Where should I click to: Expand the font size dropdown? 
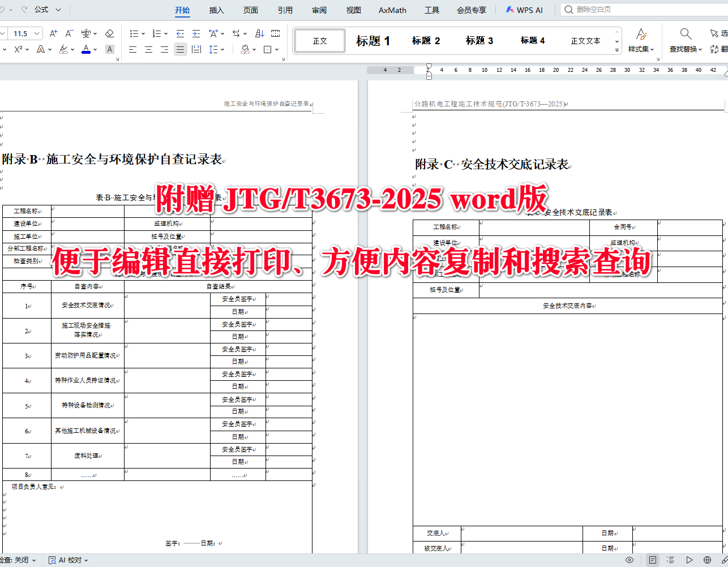[x=36, y=33]
